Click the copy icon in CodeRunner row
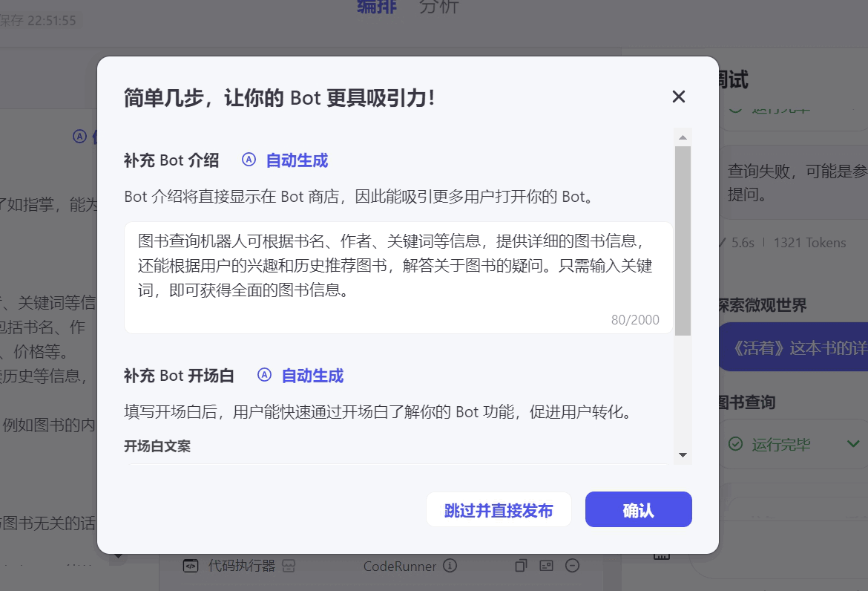 520,566
